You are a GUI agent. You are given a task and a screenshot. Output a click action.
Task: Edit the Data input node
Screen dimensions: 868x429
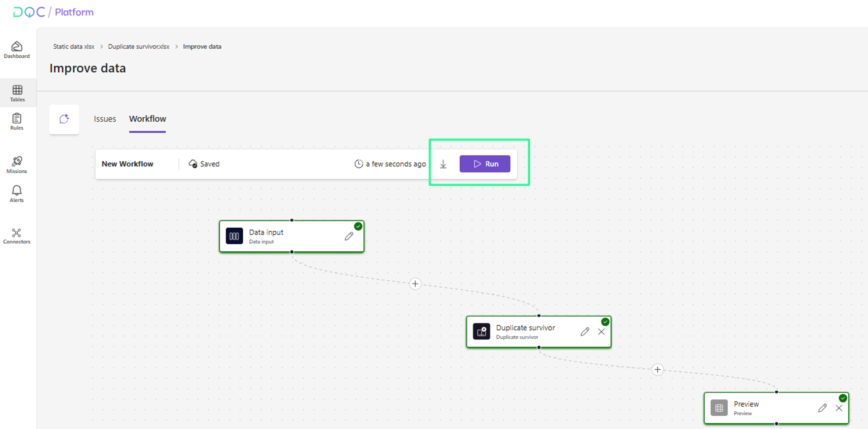pos(349,236)
